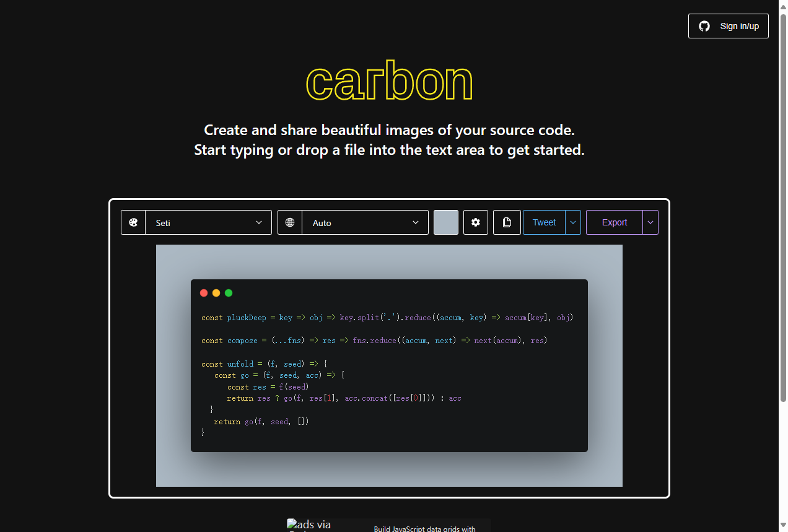Expand the Export format chevron
Viewport: 788px width, 532px height.
(x=650, y=222)
